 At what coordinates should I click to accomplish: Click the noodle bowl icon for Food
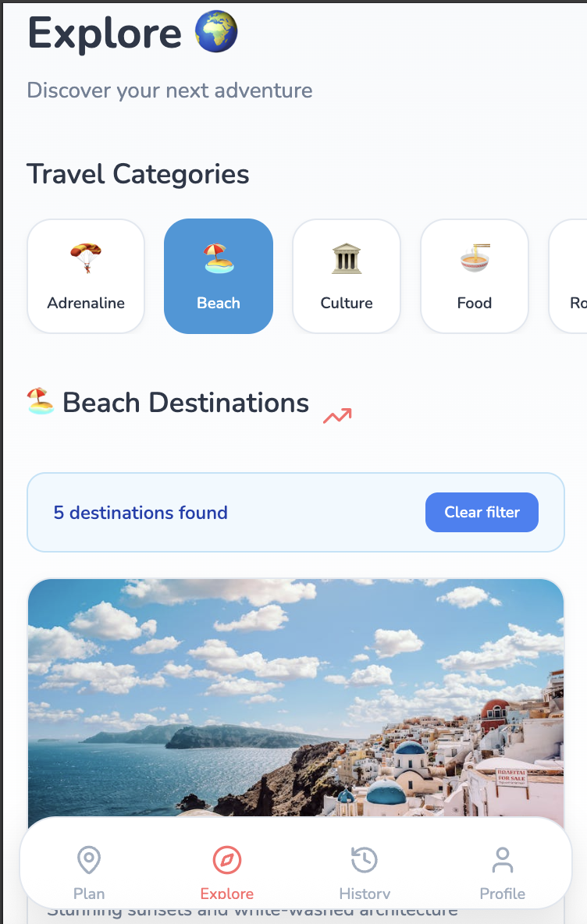pyautogui.click(x=475, y=258)
